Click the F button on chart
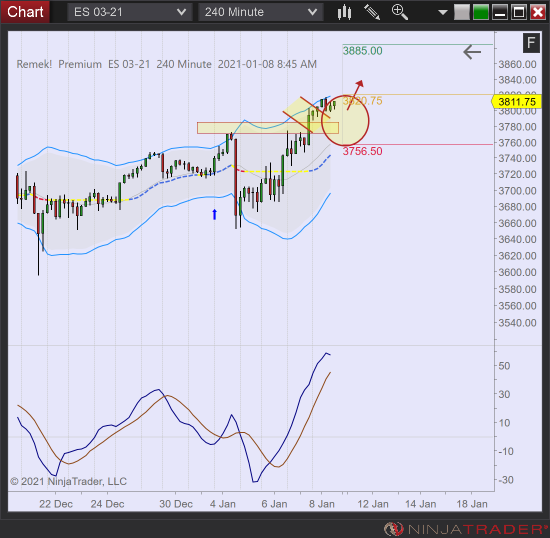This screenshot has height=538, width=550. (x=531, y=43)
